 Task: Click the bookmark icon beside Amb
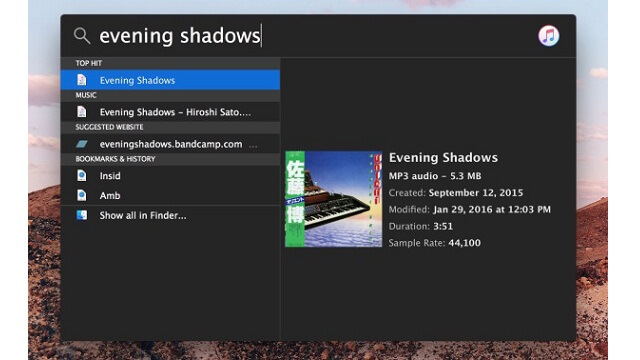pos(82,195)
